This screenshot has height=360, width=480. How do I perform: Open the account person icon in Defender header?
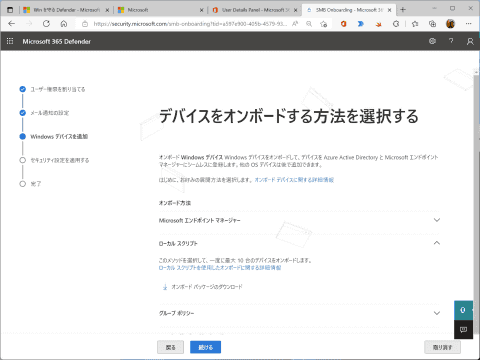coord(470,41)
